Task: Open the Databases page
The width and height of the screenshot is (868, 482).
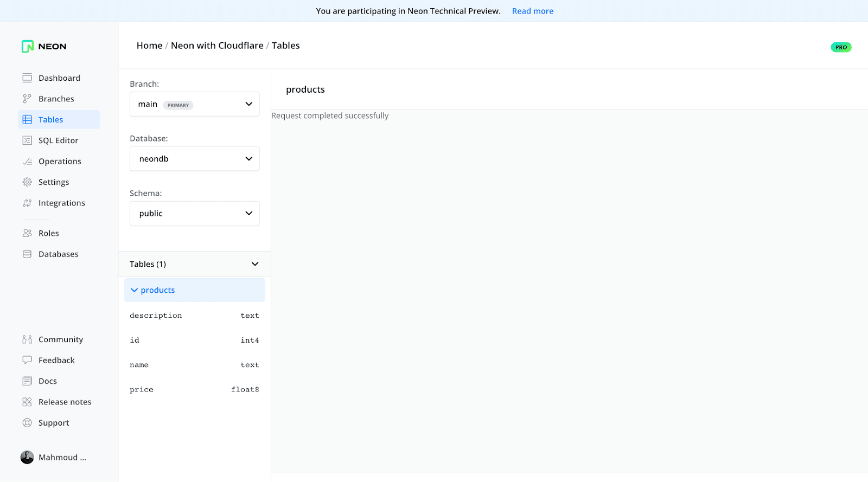Action: click(x=59, y=254)
